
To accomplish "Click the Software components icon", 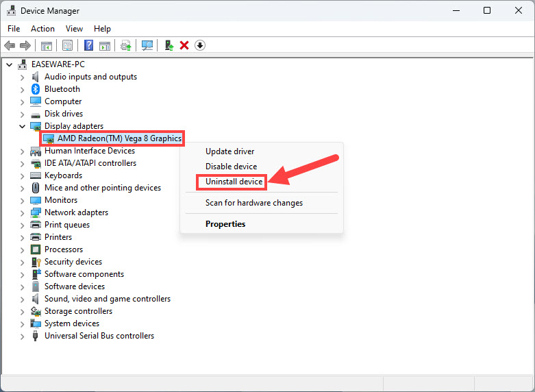I will click(36, 274).
